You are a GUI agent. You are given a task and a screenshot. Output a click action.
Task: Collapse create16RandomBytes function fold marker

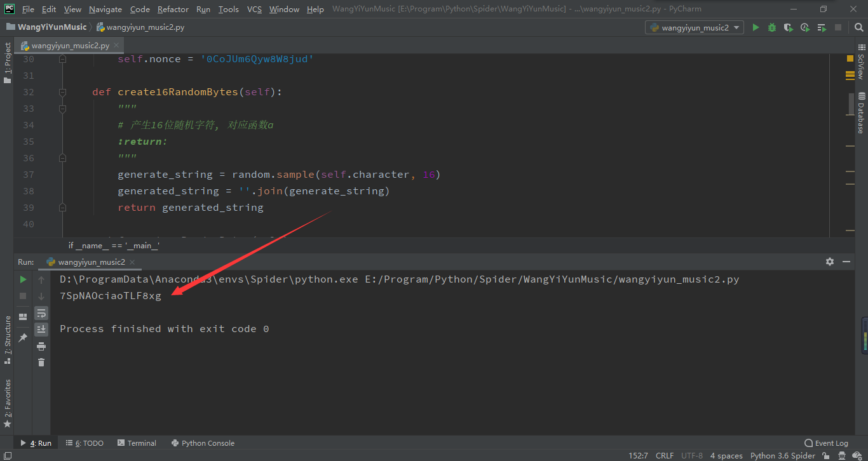pos(62,92)
